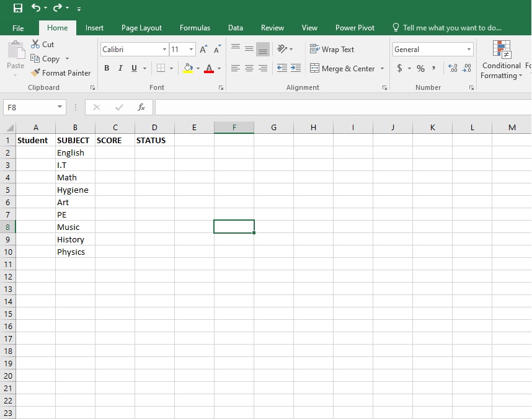
Task: Open the Power Pivot tab
Action: (x=355, y=28)
